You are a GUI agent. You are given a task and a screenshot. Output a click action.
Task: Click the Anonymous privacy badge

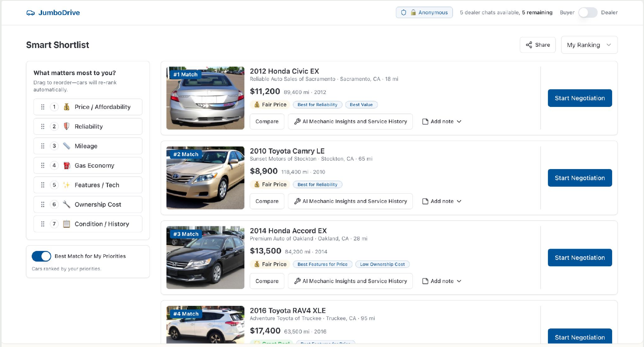424,13
